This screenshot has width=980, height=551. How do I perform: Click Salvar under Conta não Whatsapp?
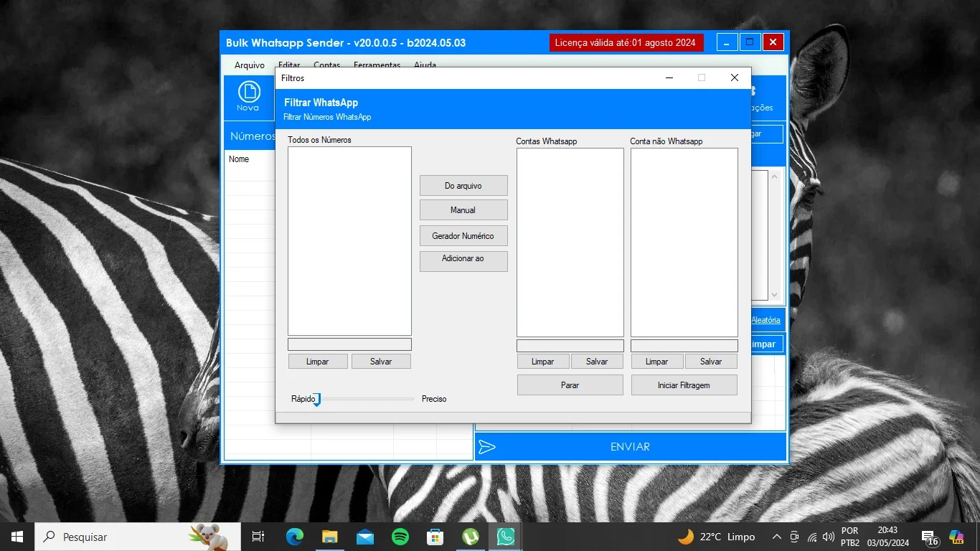711,362
